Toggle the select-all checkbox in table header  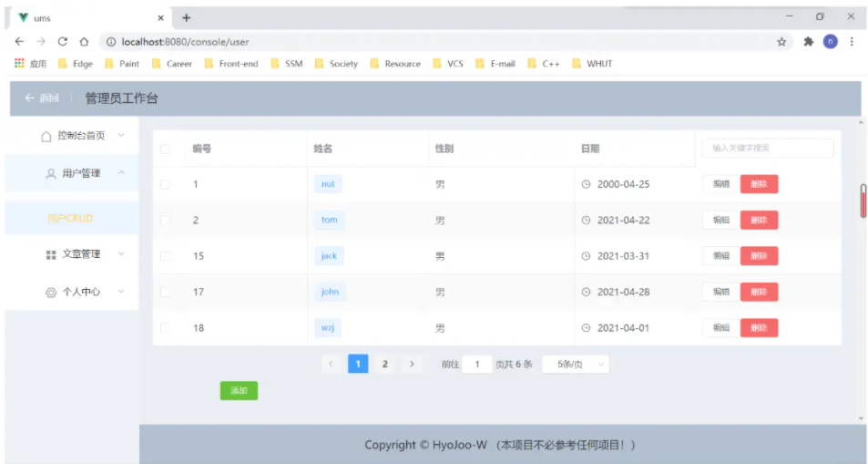coord(165,149)
